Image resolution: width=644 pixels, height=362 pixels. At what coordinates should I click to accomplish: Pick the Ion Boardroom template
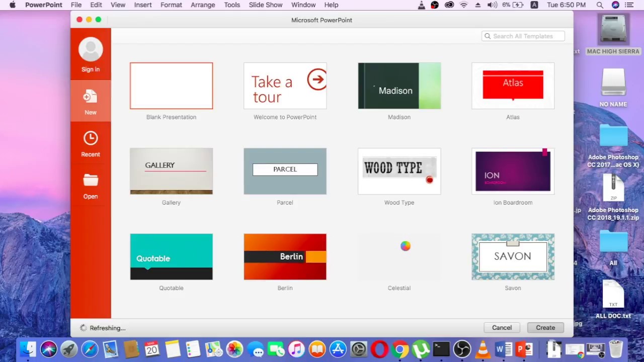click(513, 171)
